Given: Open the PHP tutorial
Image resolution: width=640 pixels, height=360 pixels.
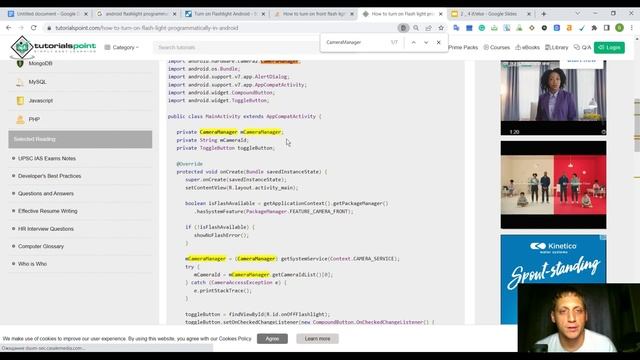Looking at the screenshot, I should click(33, 119).
